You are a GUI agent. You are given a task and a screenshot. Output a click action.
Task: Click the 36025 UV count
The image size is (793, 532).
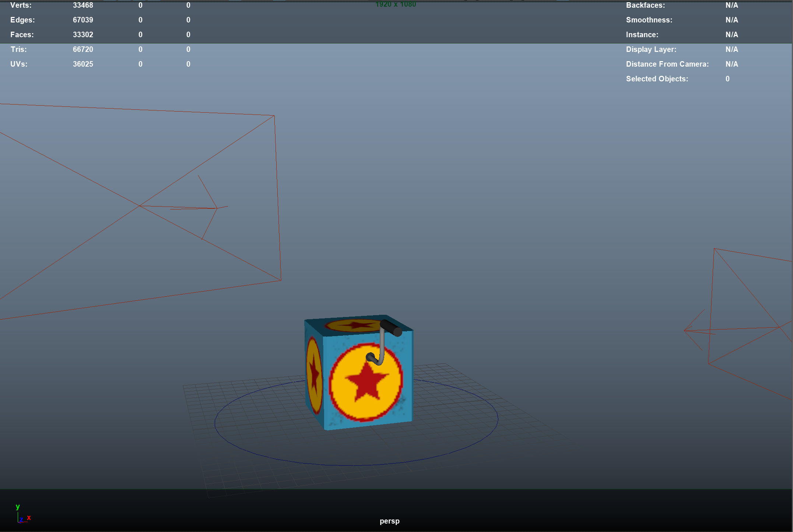pyautogui.click(x=83, y=64)
